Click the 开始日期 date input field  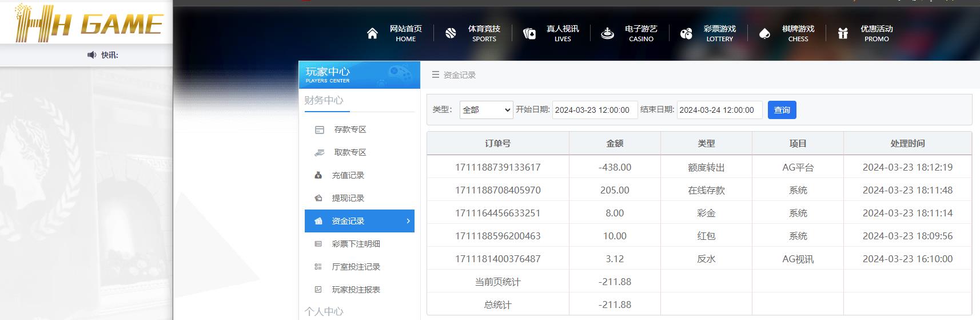(595, 110)
